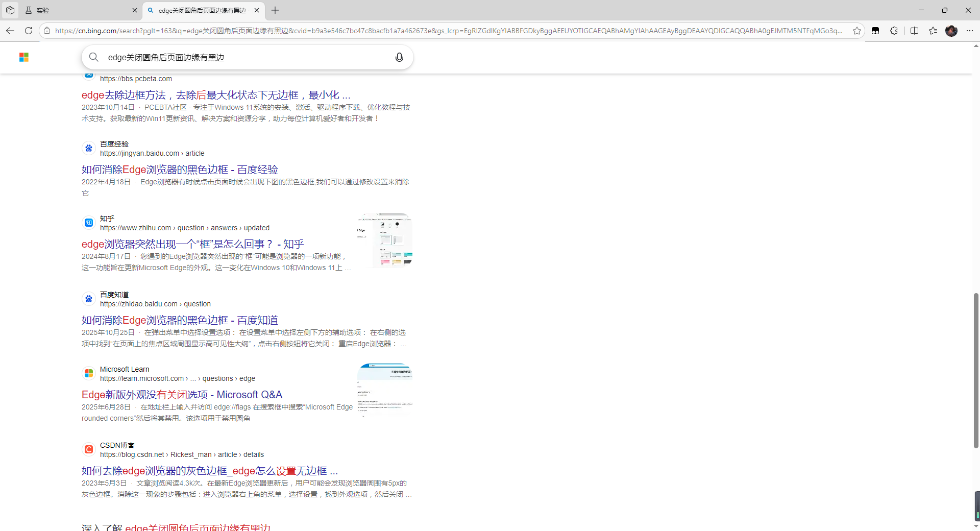Open blog.csdn.net Rickest_man URL

[x=182, y=454]
